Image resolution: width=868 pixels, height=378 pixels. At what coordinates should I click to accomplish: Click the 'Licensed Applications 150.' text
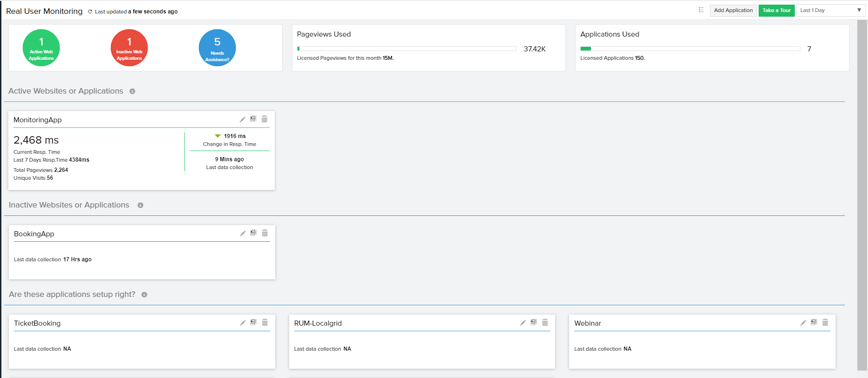612,58
